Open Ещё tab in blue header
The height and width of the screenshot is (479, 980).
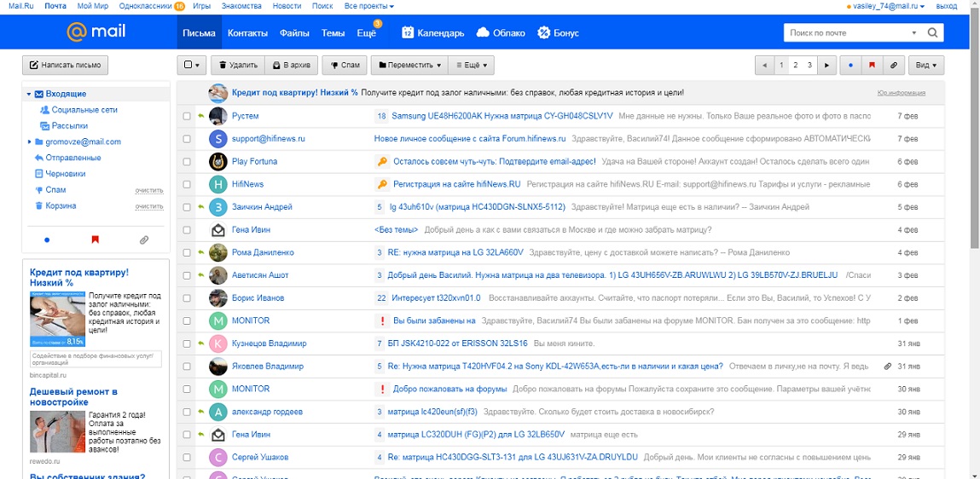click(366, 32)
